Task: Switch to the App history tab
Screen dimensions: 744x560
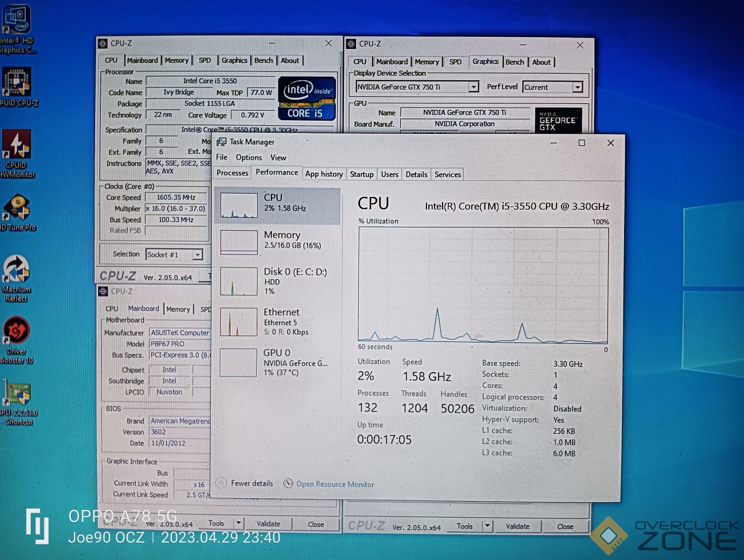Action: click(324, 174)
